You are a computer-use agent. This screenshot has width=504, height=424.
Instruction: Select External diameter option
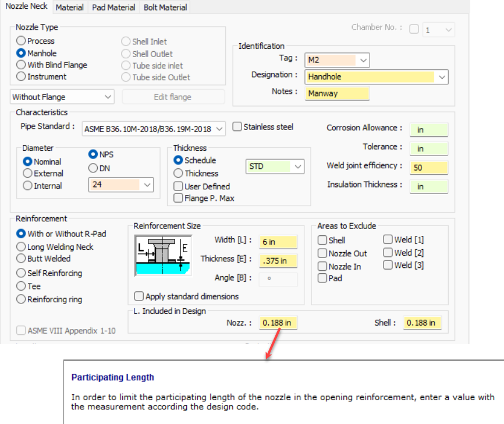point(43,174)
